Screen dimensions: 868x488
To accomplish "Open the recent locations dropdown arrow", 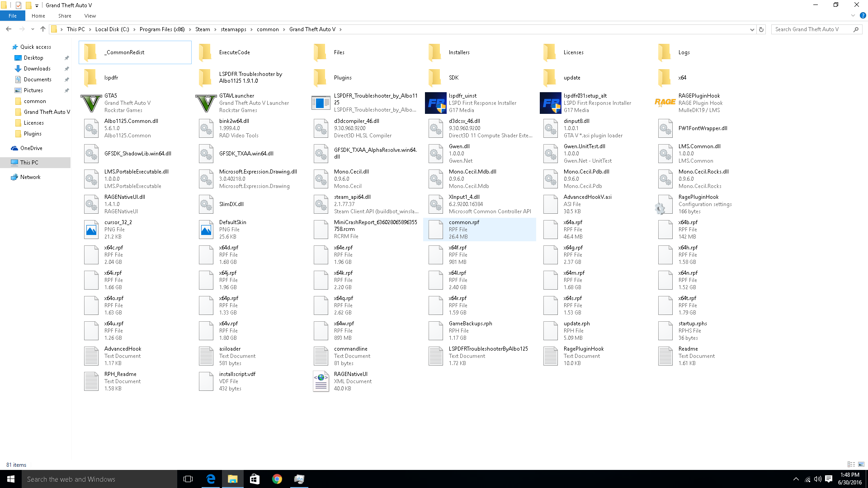I will coord(33,29).
